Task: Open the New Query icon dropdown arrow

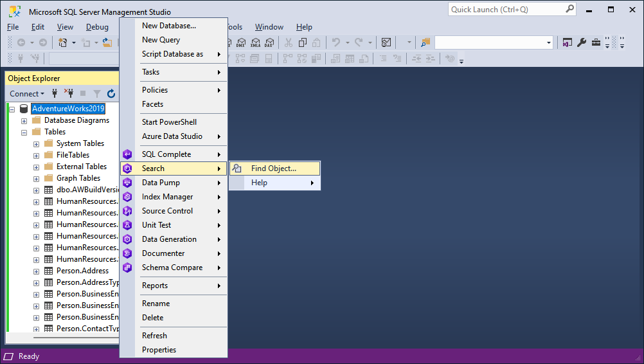Action: tap(74, 42)
